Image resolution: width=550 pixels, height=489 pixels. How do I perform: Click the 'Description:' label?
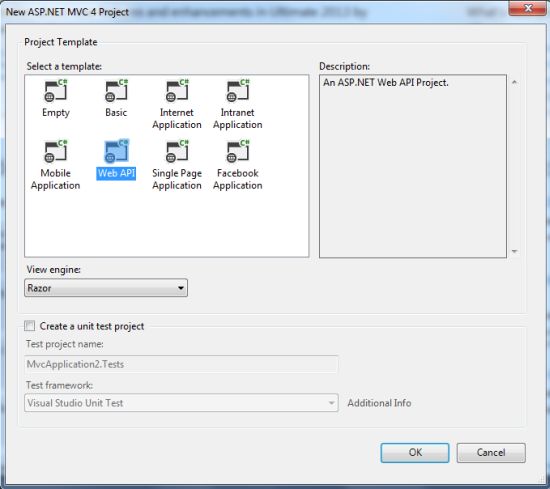[x=344, y=66]
